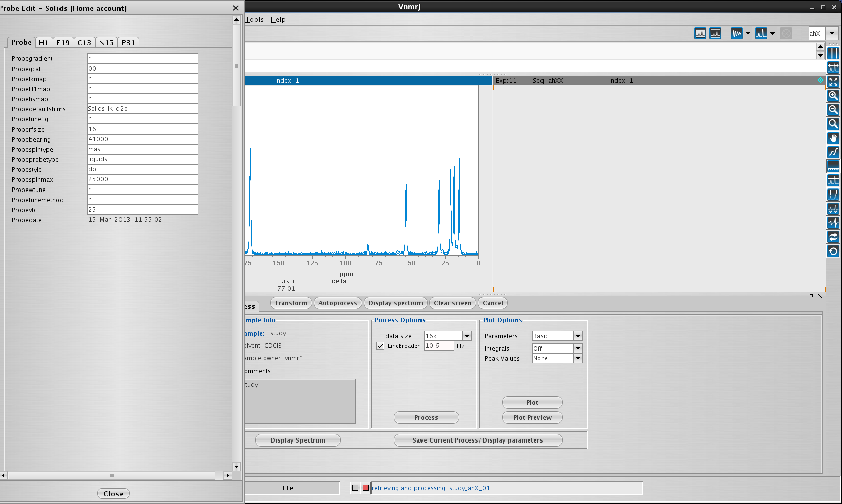
Task: Click the Probespinmax value field
Action: tap(142, 179)
